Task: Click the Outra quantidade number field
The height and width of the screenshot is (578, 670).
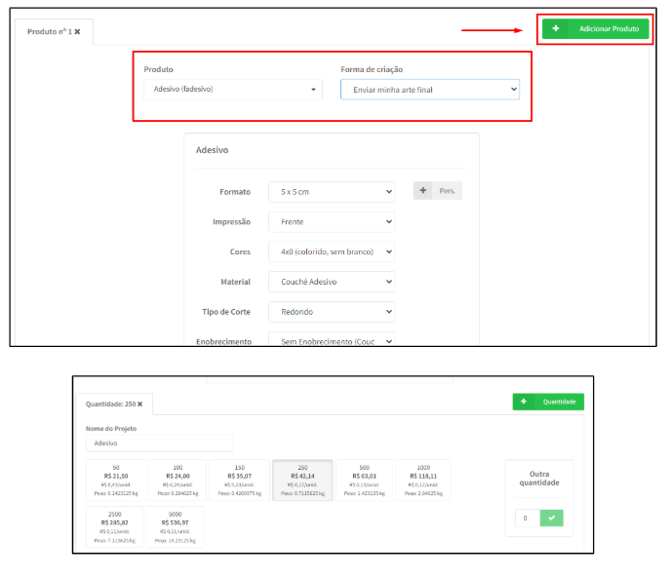Action: (x=527, y=518)
